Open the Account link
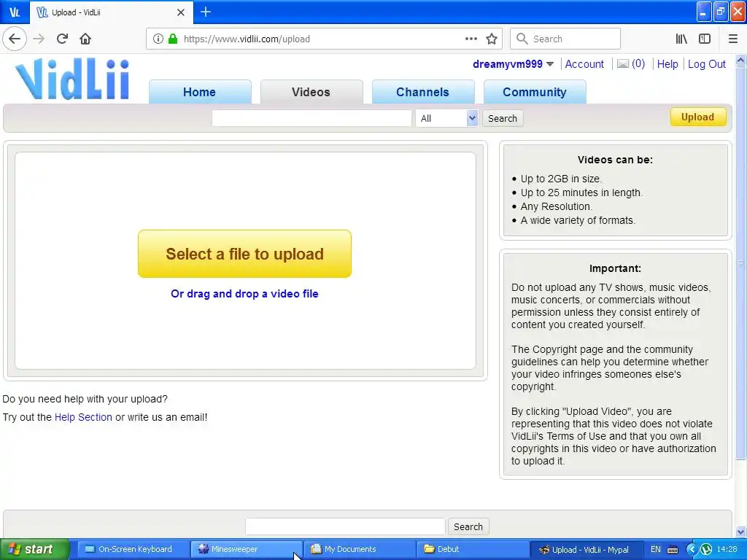Image resolution: width=747 pixels, height=560 pixels. point(584,64)
